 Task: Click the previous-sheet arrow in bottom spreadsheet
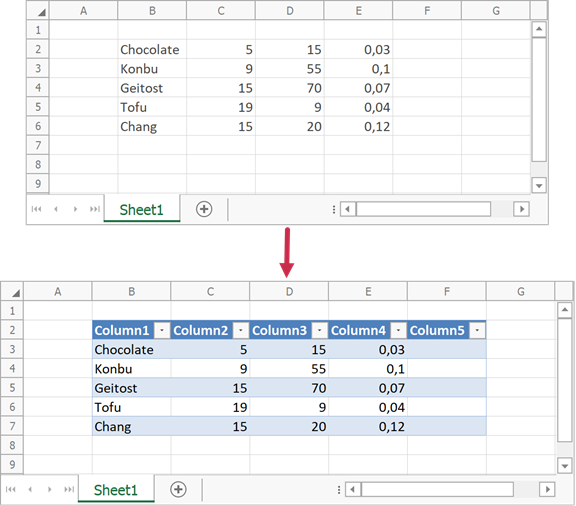coord(30,489)
